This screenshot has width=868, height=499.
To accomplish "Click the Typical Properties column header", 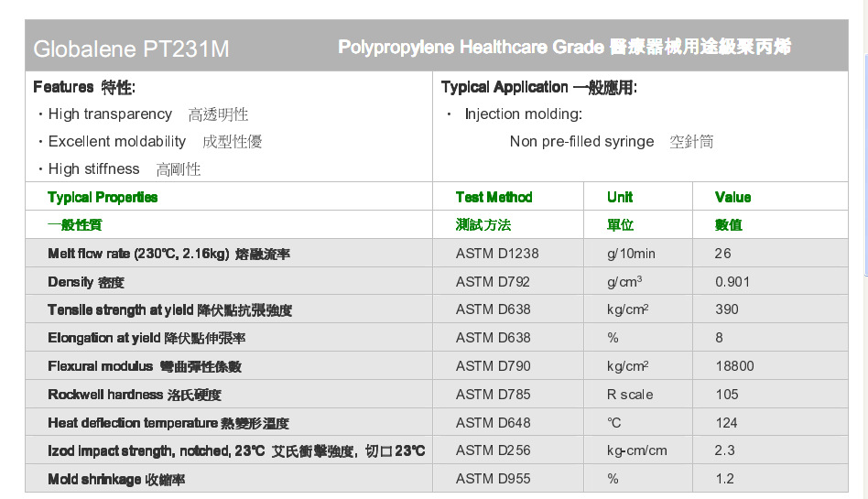I will click(x=103, y=197).
